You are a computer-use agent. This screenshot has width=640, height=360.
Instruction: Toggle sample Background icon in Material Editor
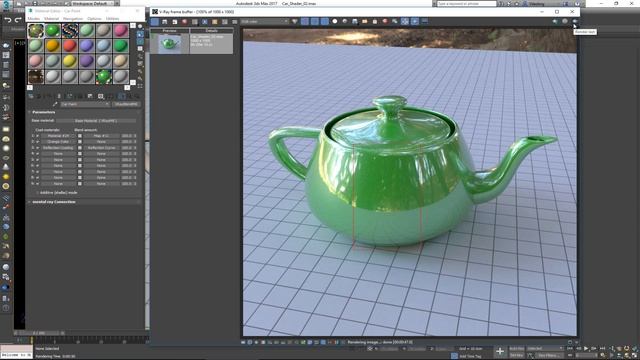pyautogui.click(x=140, y=42)
